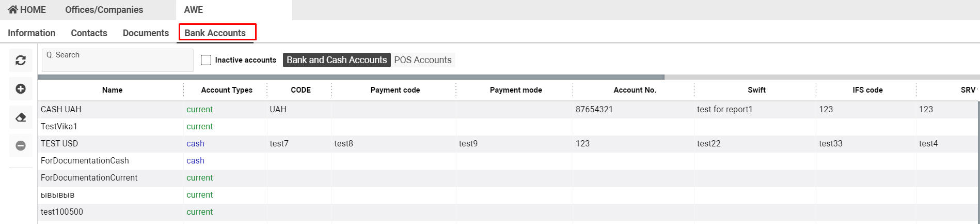980x224 pixels.
Task: Sort by Payment code column header
Action: pyautogui.click(x=395, y=90)
